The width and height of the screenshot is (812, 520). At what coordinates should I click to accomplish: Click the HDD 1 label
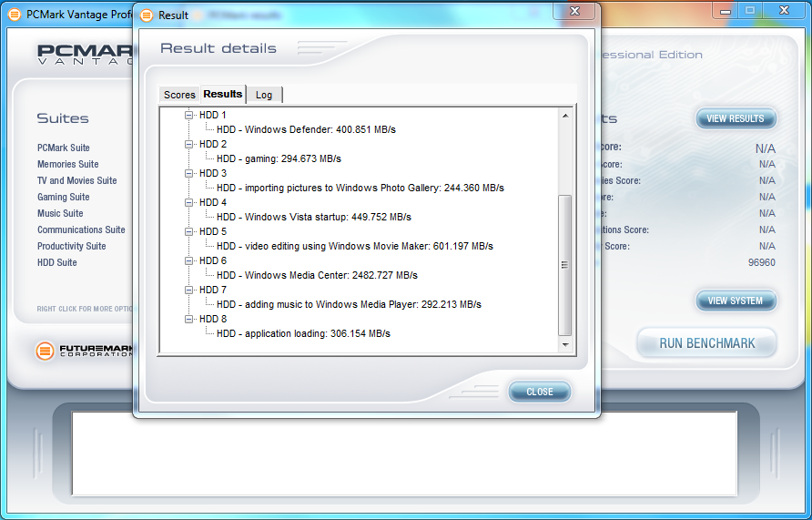[213, 115]
